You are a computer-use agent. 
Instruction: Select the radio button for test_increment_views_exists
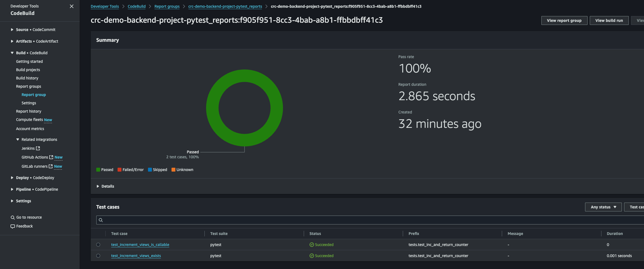click(98, 256)
